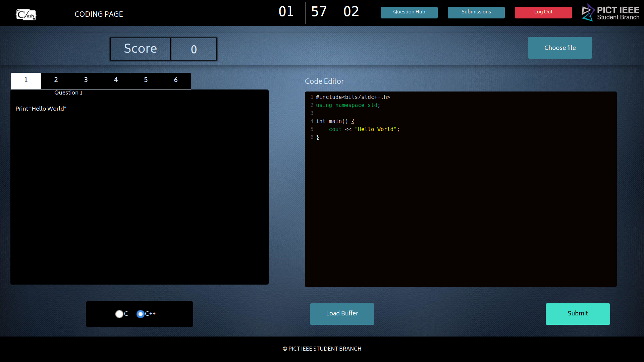This screenshot has height=362, width=644.
Task: Click the Score value input field
Action: (x=194, y=49)
